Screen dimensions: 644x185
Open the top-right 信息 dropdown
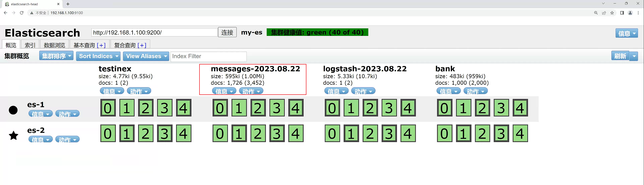[627, 33]
